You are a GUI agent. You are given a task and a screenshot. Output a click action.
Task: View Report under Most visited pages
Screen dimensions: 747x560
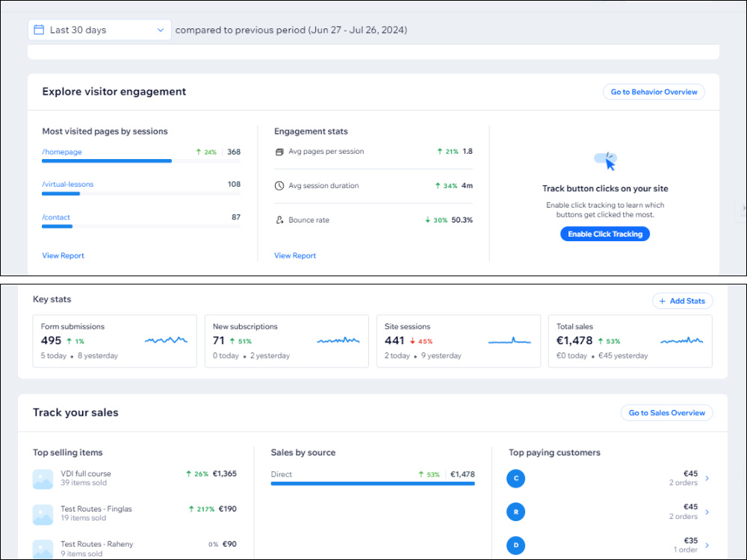(63, 255)
